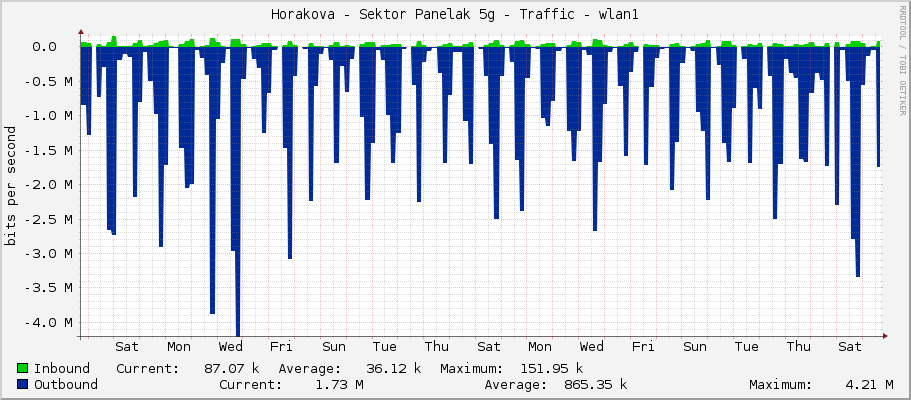The height and width of the screenshot is (400, 911).
Task: Click the 'Inbound' legend label
Action: 62,369
